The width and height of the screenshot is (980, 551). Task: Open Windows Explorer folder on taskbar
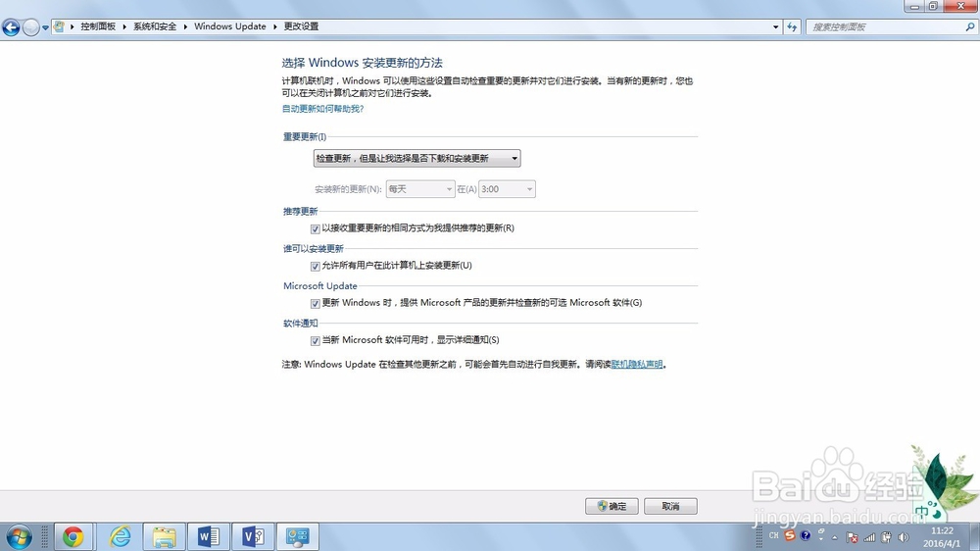pos(165,536)
